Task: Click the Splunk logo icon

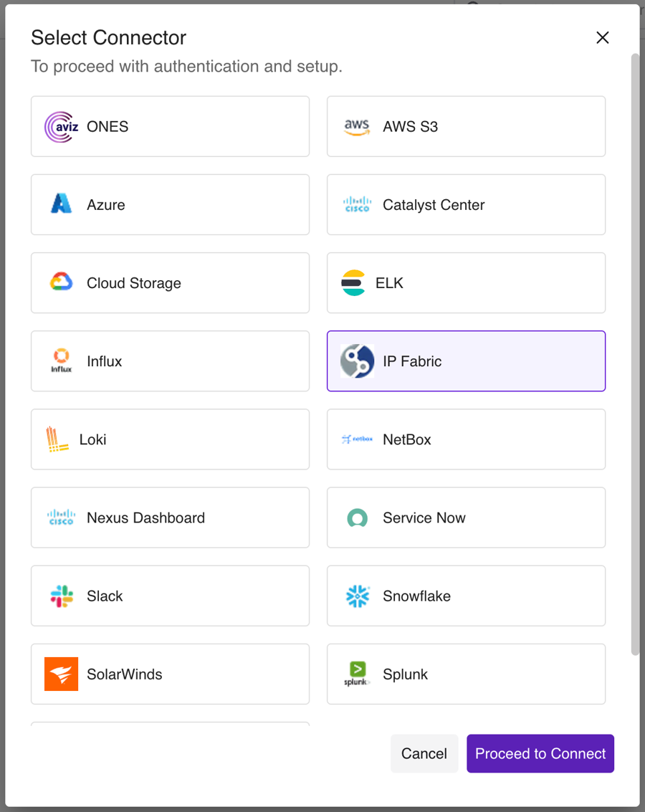Action: [x=357, y=674]
